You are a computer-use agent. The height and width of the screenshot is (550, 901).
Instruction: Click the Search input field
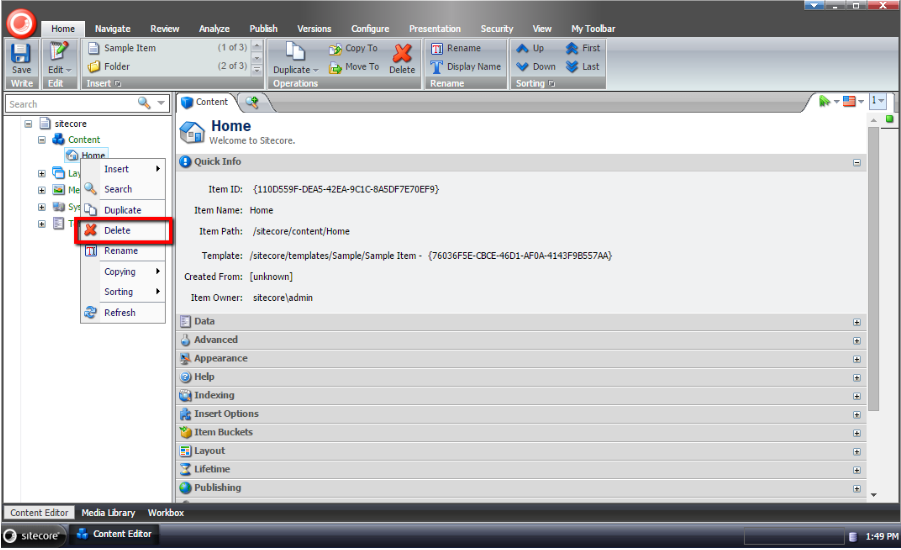pos(71,104)
